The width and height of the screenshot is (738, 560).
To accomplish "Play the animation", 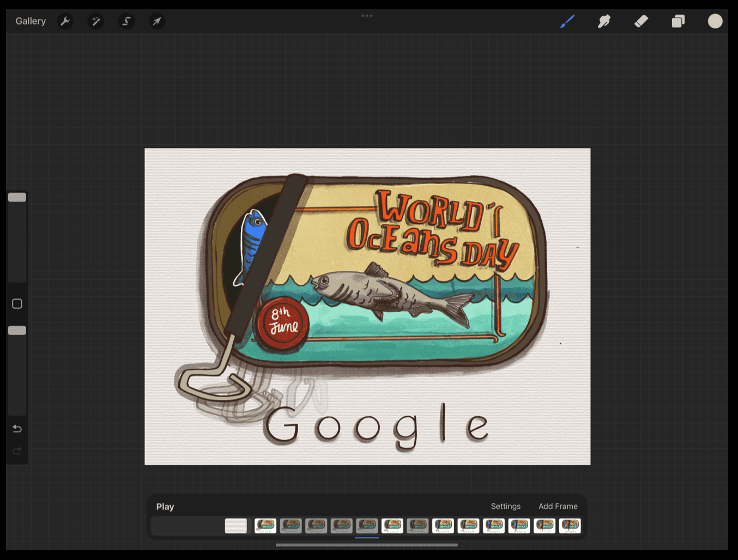I will point(165,507).
